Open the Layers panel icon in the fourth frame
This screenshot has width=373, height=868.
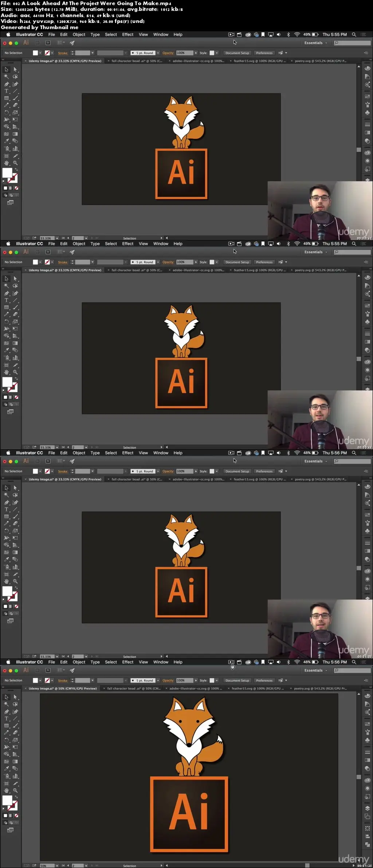368,808
